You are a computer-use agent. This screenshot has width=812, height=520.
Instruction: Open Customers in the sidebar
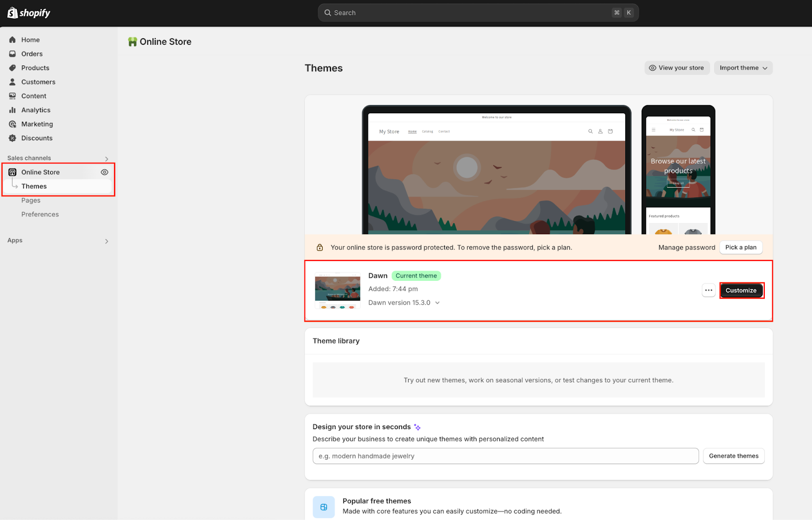[38, 82]
